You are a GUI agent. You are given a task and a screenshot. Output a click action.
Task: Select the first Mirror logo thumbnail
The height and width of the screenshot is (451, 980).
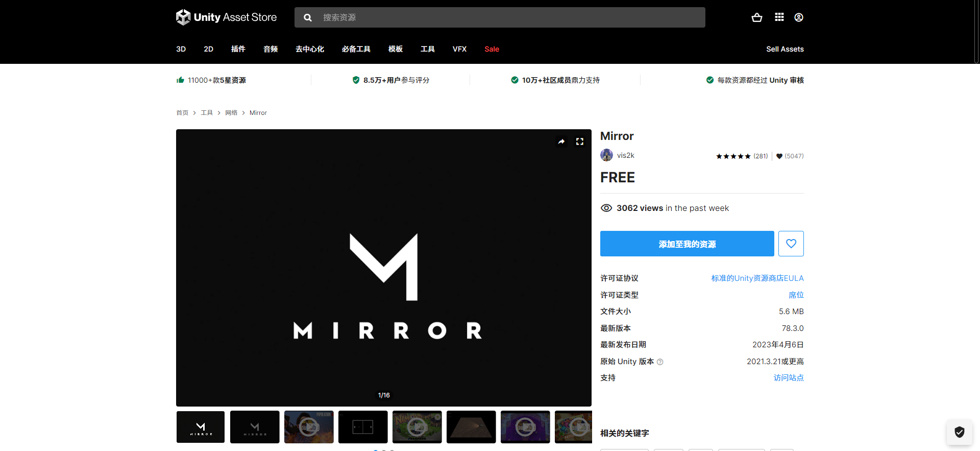[x=201, y=427]
